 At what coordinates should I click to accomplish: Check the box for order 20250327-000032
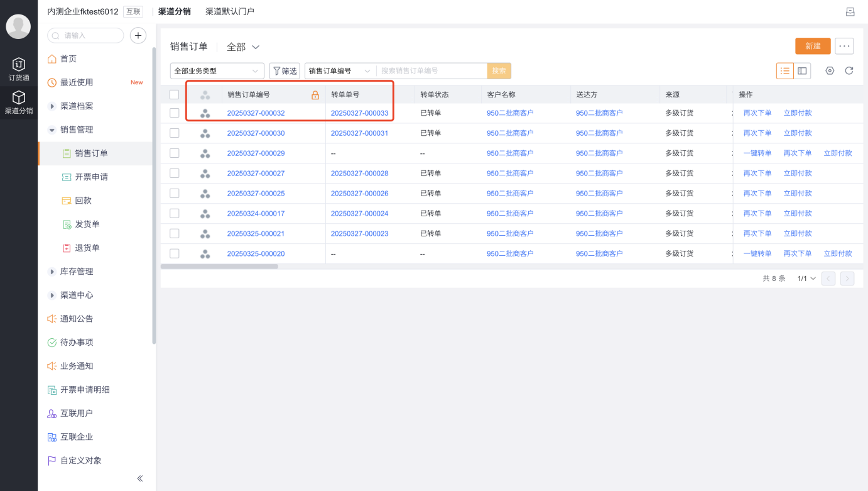(175, 113)
